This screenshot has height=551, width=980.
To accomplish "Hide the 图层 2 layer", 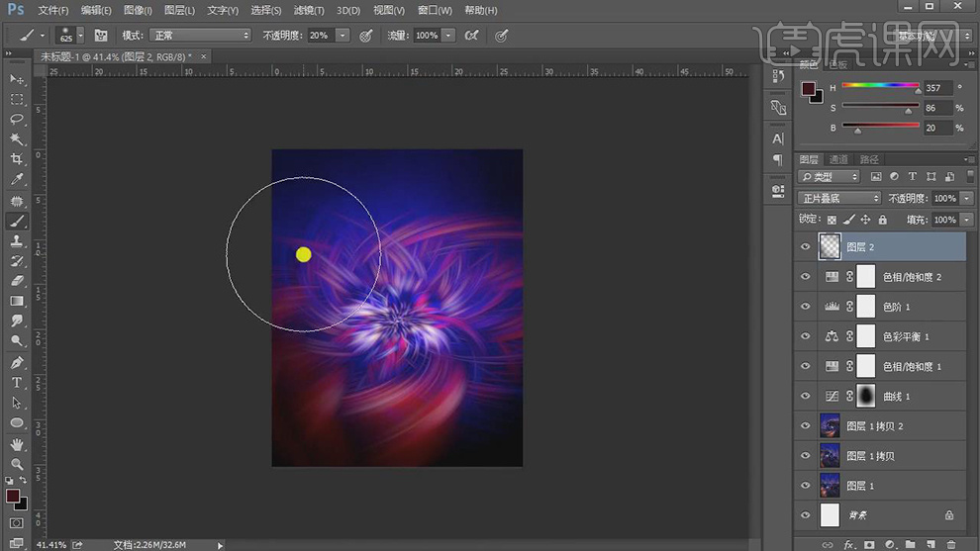I will coord(805,247).
